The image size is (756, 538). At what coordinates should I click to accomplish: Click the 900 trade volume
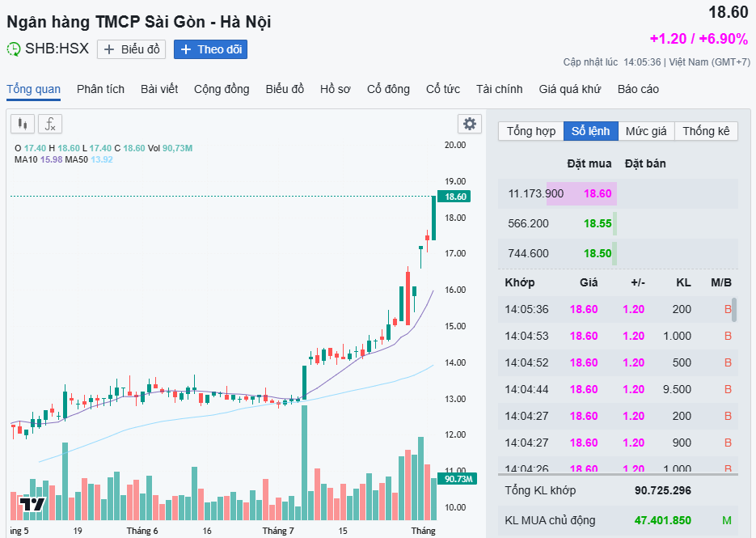pyautogui.click(x=682, y=443)
